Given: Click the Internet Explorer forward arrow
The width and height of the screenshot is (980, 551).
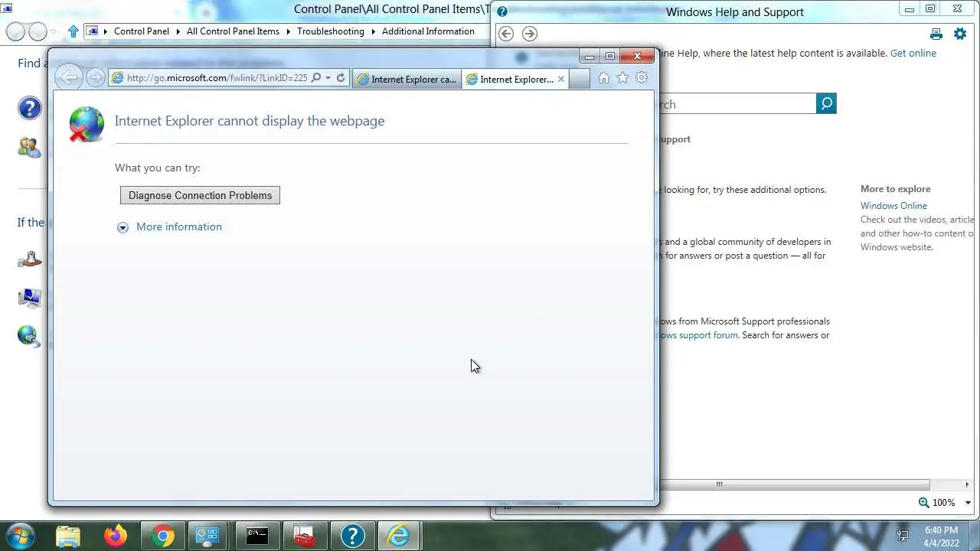Looking at the screenshot, I should pos(95,77).
